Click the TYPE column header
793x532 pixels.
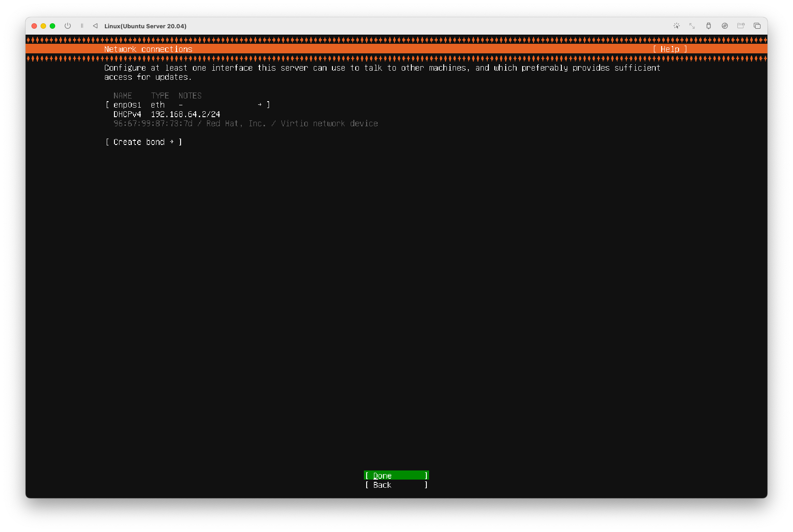[160, 96]
